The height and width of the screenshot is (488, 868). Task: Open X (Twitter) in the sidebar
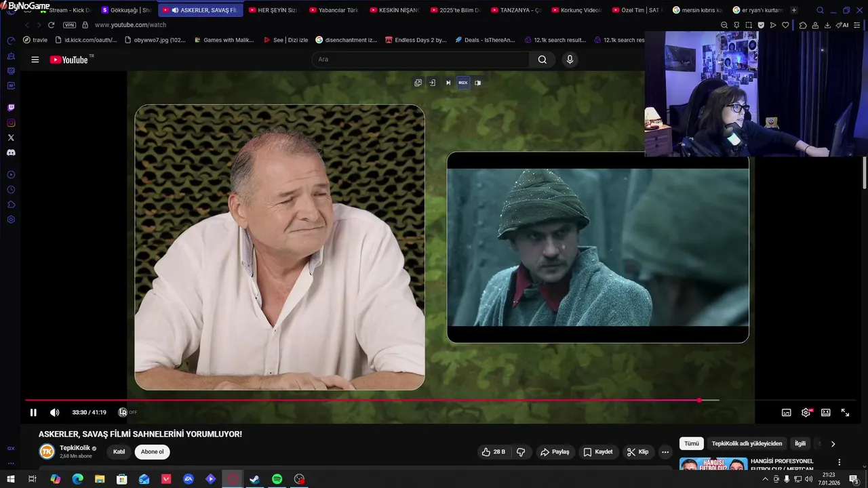(11, 138)
